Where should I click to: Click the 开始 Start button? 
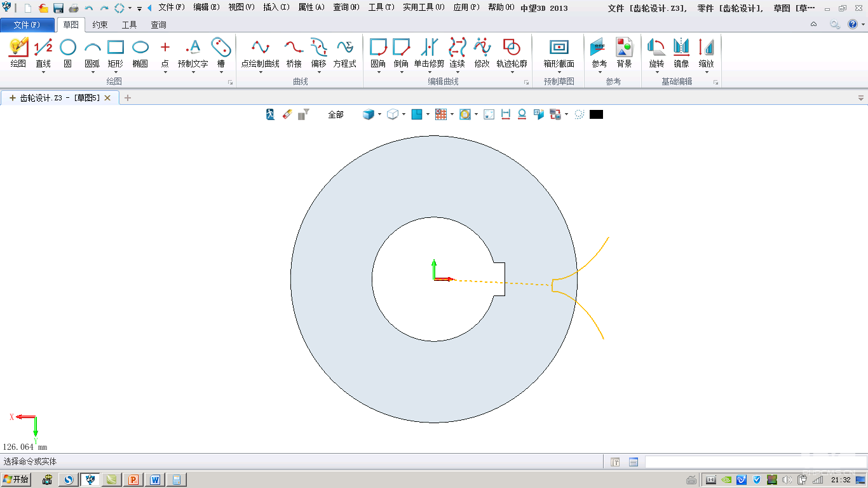coord(17,480)
